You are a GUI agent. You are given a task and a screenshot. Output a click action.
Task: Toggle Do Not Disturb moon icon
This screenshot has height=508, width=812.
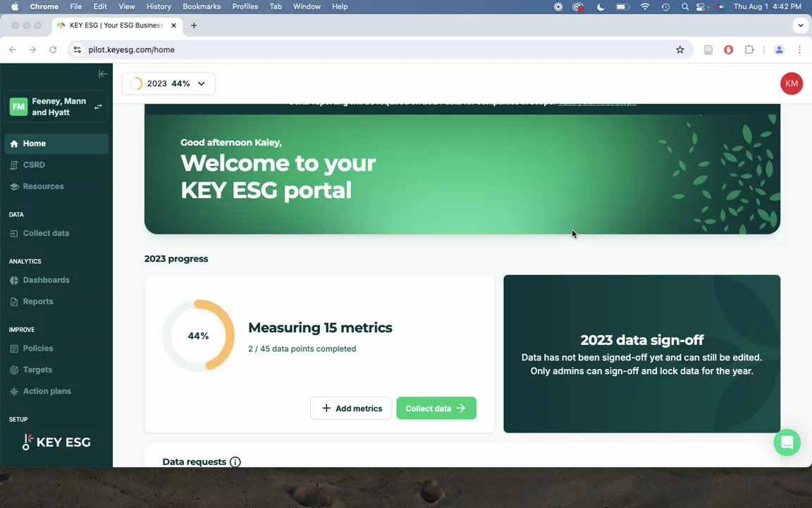(x=601, y=7)
